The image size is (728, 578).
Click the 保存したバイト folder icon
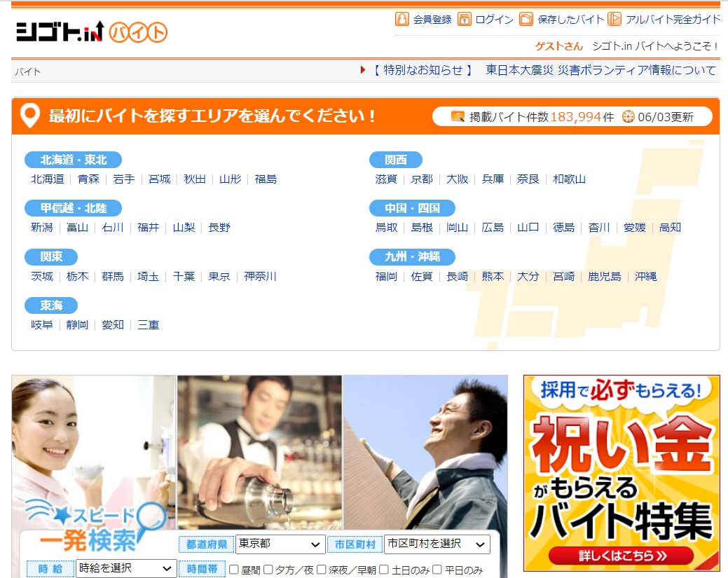coord(526,19)
